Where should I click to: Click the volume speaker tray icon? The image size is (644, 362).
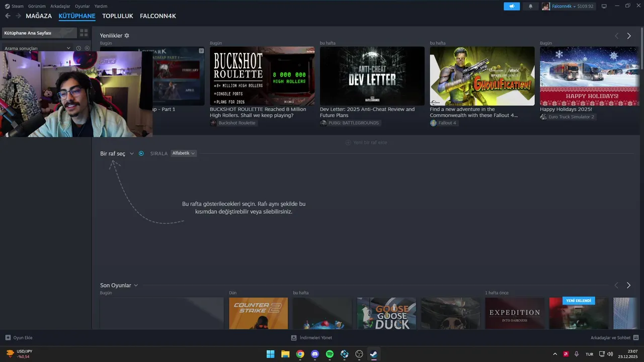click(610, 354)
